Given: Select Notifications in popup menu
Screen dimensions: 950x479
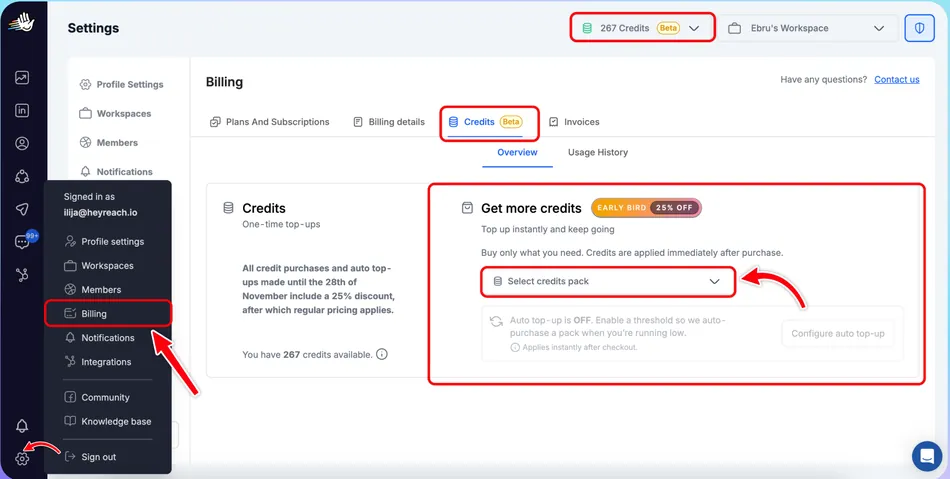Looking at the screenshot, I should (x=99, y=337).
